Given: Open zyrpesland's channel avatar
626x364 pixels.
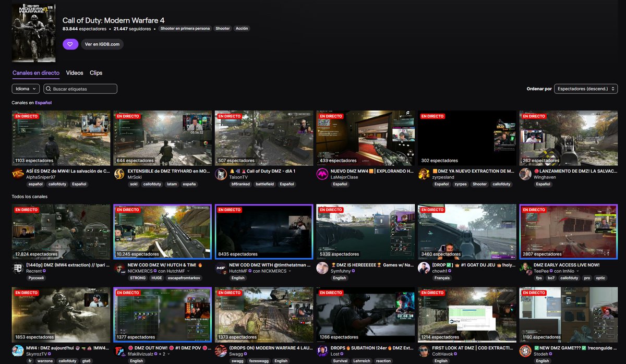Looking at the screenshot, I should coord(424,174).
